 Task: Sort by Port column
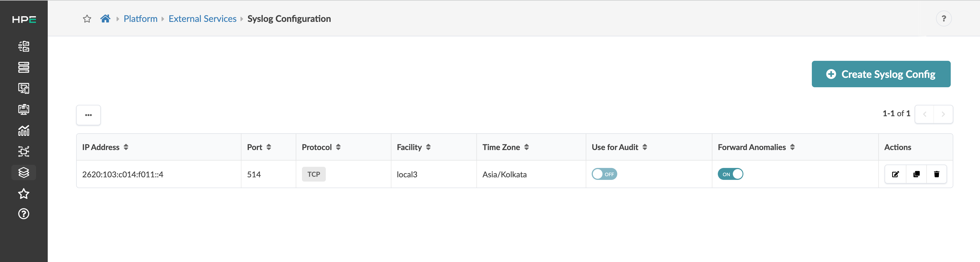pyautogui.click(x=269, y=147)
